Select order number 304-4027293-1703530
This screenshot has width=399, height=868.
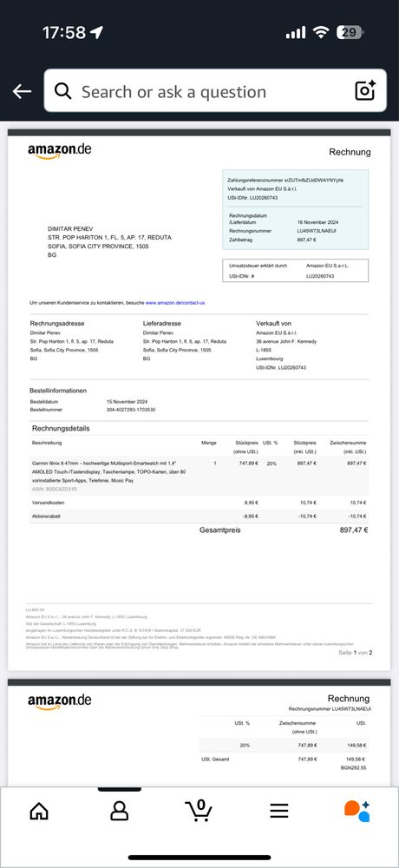tap(131, 410)
